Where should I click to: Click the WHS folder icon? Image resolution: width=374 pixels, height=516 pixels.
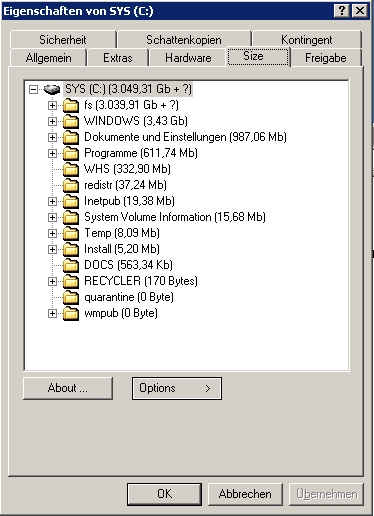[x=71, y=169]
